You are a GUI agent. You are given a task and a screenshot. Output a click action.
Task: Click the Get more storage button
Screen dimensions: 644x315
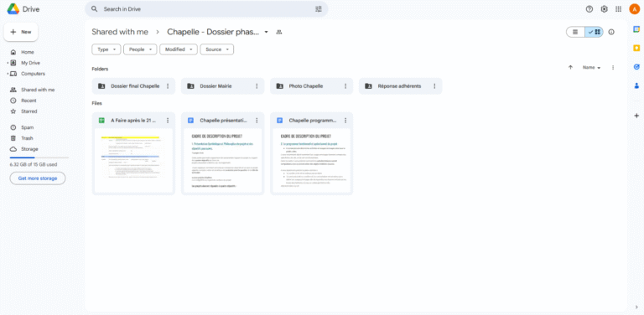click(x=38, y=178)
